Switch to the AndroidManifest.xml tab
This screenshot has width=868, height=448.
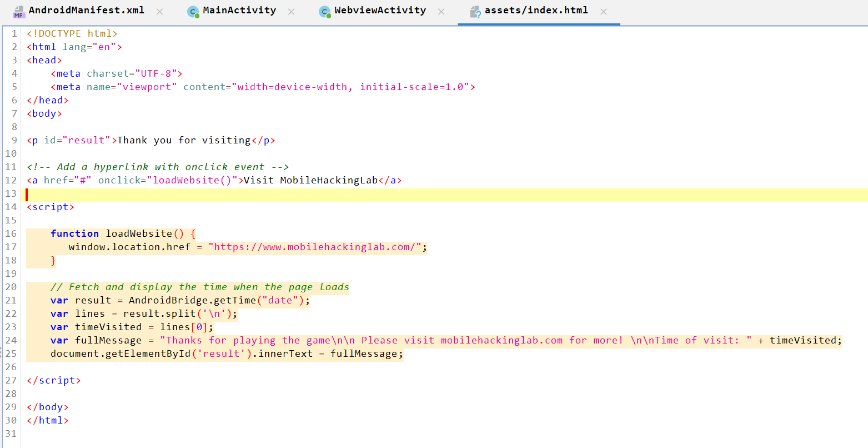pyautogui.click(x=86, y=10)
